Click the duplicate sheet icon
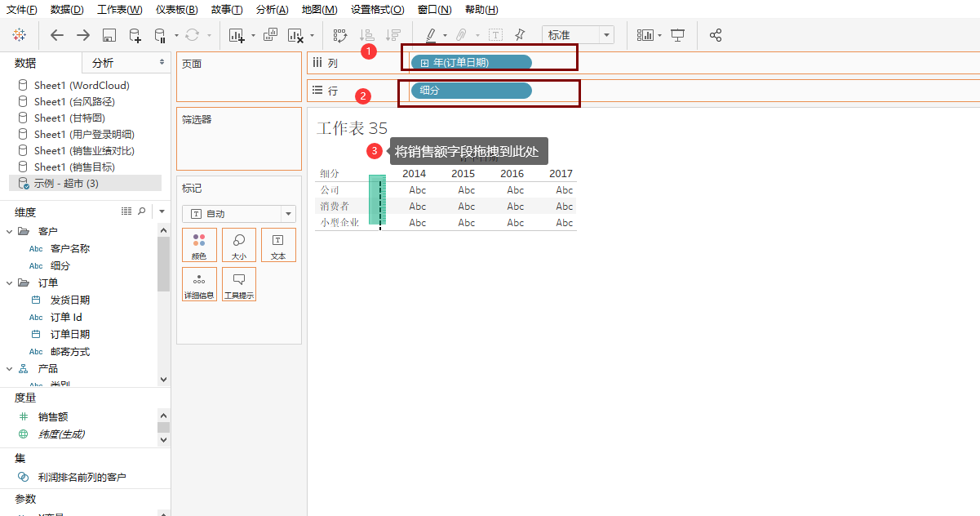The width and height of the screenshot is (980, 516). click(x=271, y=35)
